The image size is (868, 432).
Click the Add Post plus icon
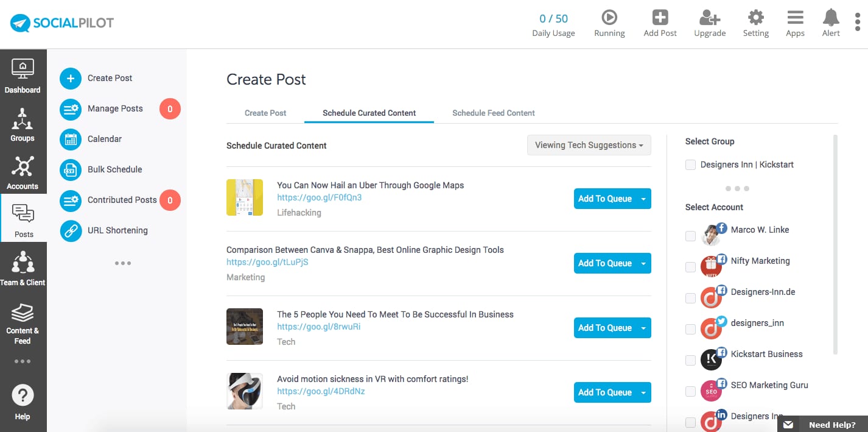(660, 17)
